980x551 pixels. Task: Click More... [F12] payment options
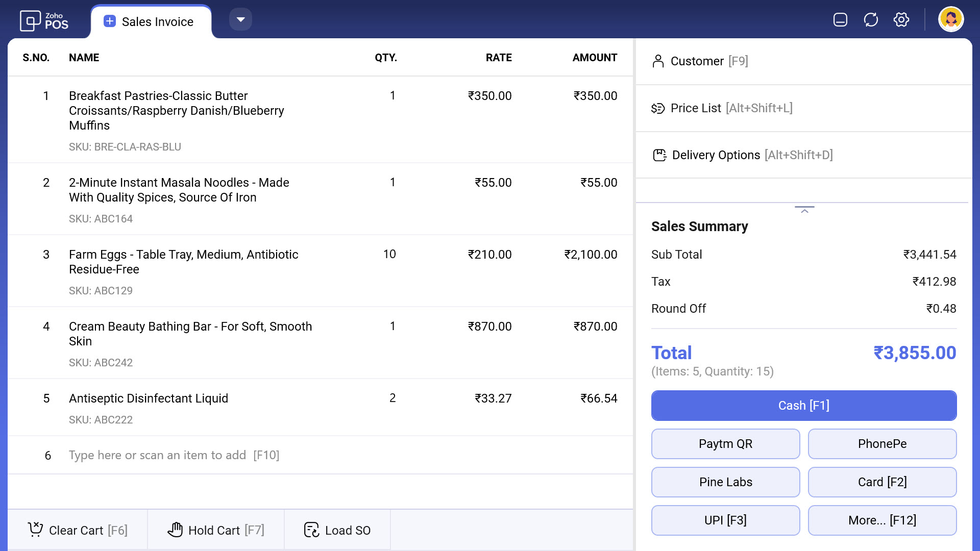pos(881,520)
